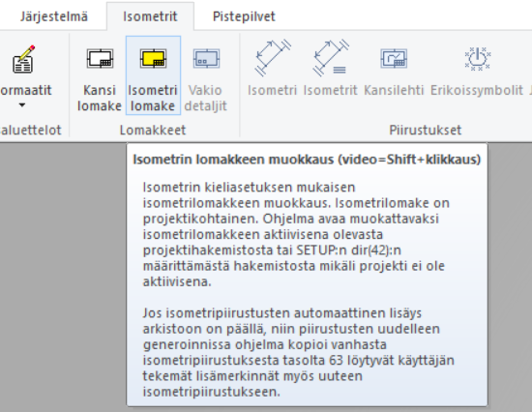Open the Järjestelmä ribbon tab
Screen dimensions: 532x412
point(53,16)
